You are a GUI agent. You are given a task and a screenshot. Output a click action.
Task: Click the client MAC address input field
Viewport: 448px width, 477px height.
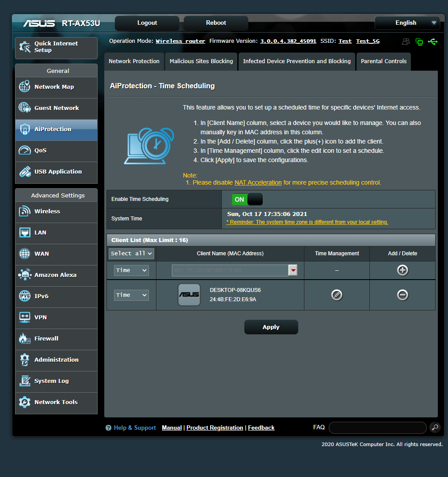(x=230, y=270)
